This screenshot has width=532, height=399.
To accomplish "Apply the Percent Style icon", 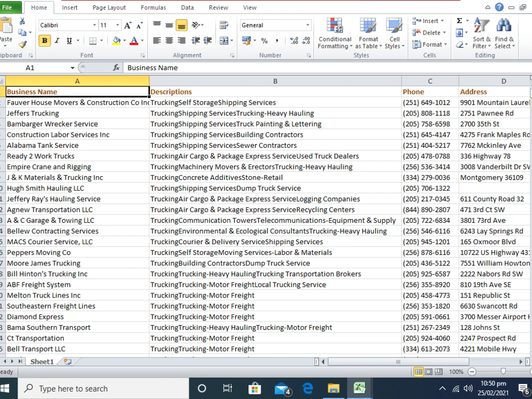I will (264, 39).
